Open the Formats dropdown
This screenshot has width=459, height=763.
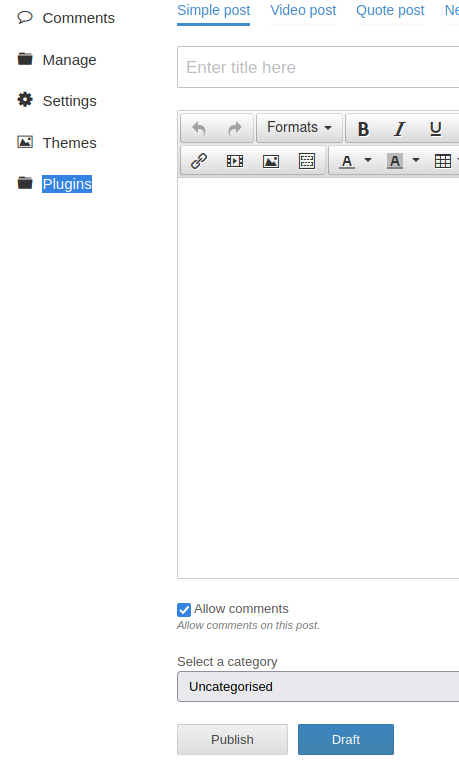(299, 127)
